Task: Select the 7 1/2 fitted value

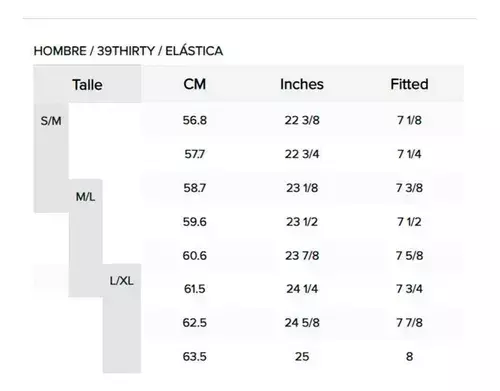Action: click(x=409, y=222)
